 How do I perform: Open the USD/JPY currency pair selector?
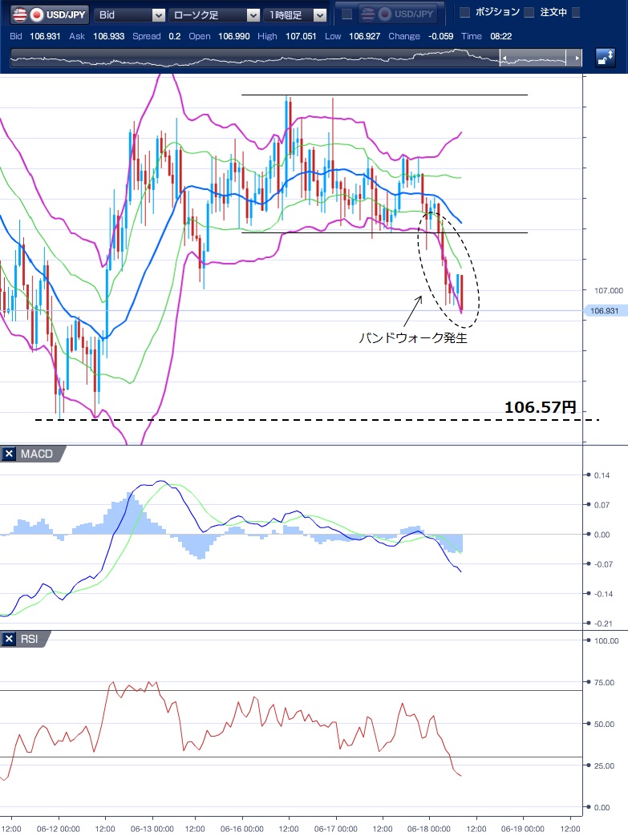point(47,14)
